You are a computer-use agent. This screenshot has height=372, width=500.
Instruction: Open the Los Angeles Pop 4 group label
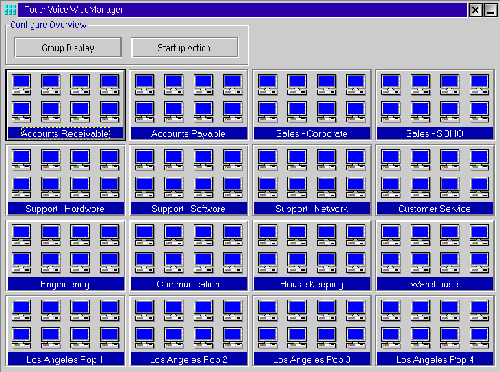pos(435,359)
